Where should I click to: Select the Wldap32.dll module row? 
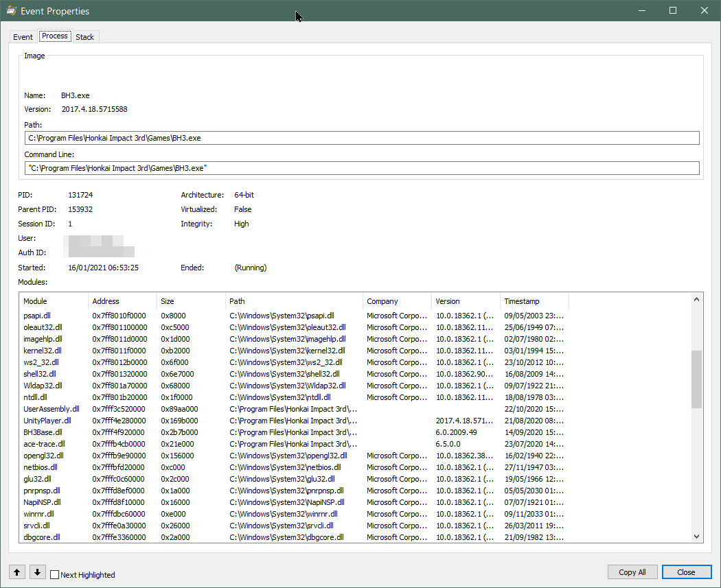click(295, 386)
